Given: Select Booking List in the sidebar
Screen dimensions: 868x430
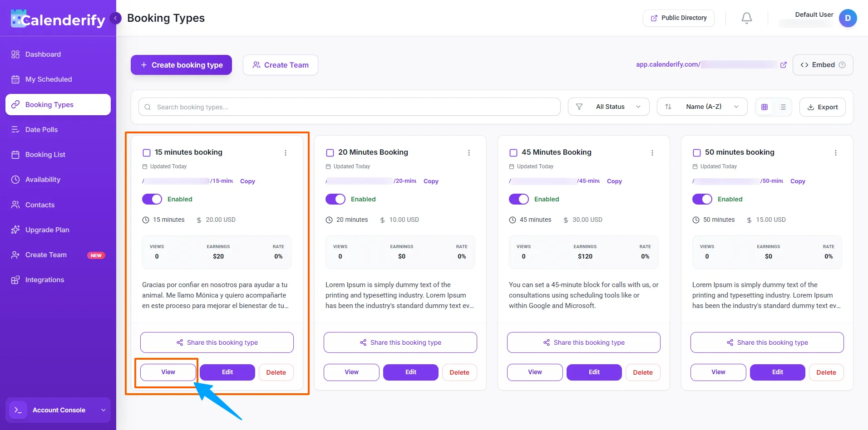Looking at the screenshot, I should coord(45,154).
